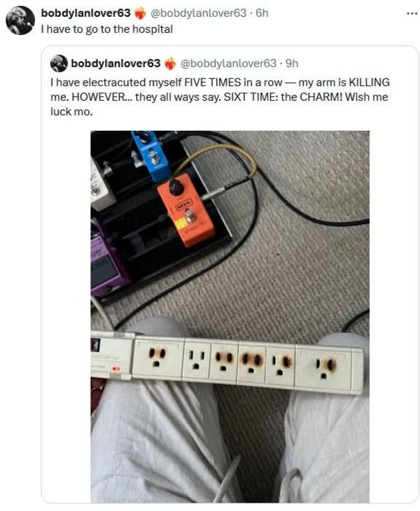Screen dimensions: 420x511
Task: Click the main tweet's profile avatar
Action: (x=20, y=20)
